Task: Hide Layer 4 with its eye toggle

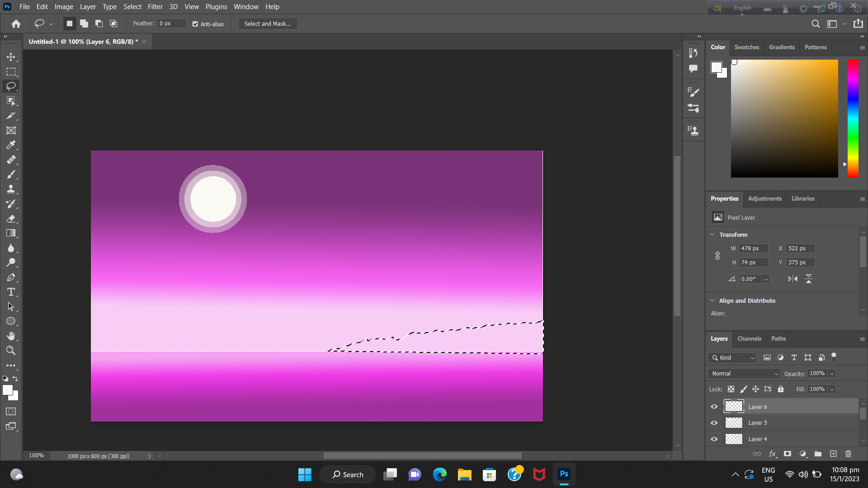Action: (x=714, y=439)
